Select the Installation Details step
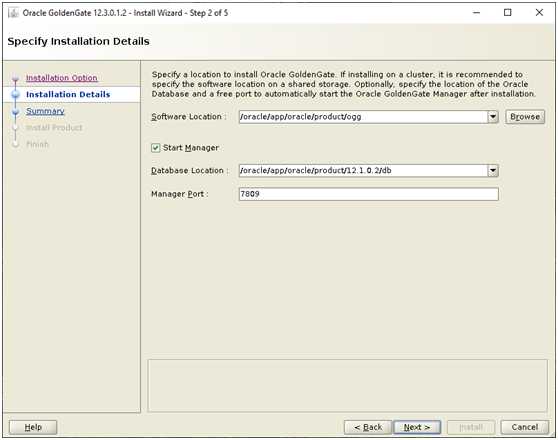The image size is (558, 440). point(68,94)
